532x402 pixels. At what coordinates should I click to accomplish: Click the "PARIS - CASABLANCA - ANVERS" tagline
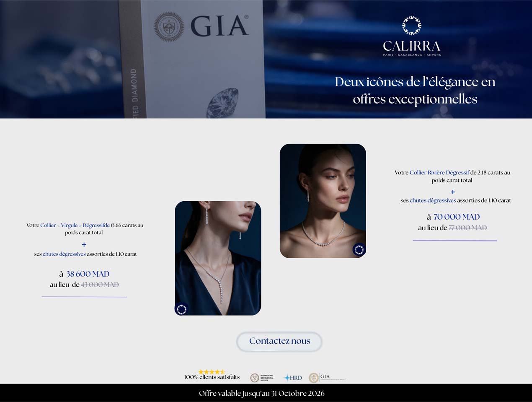412,55
